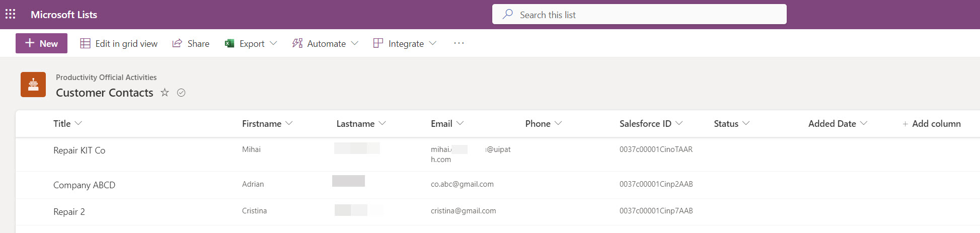Image resolution: width=980 pixels, height=233 pixels.
Task: Open the Title column header menu
Action: click(x=67, y=124)
